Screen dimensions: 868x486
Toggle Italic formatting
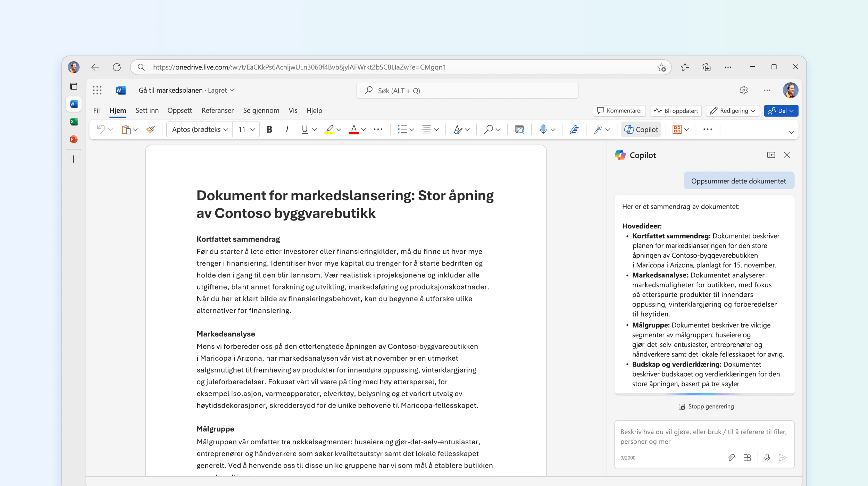coord(287,129)
